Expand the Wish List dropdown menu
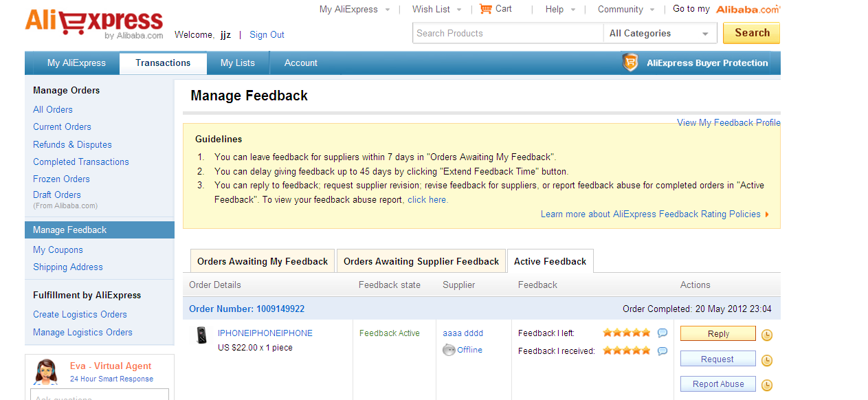The width and height of the screenshot is (868, 400). click(x=460, y=10)
